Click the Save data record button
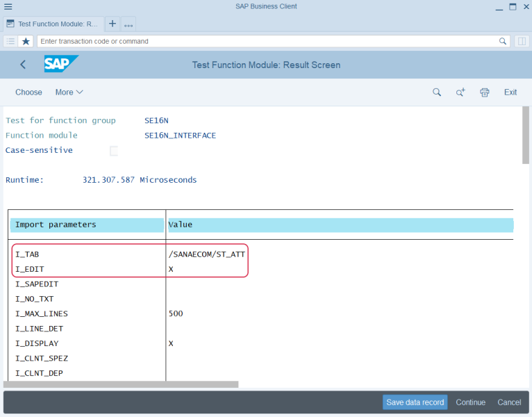The image size is (532, 417). (415, 402)
